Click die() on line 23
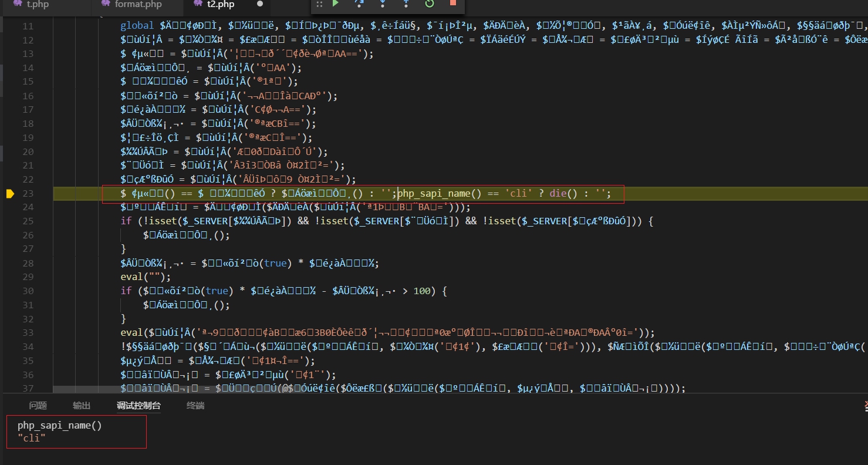868x465 pixels. click(x=564, y=193)
